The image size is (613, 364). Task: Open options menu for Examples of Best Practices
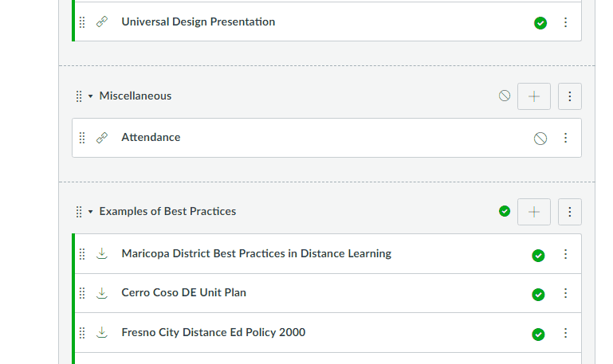(570, 212)
